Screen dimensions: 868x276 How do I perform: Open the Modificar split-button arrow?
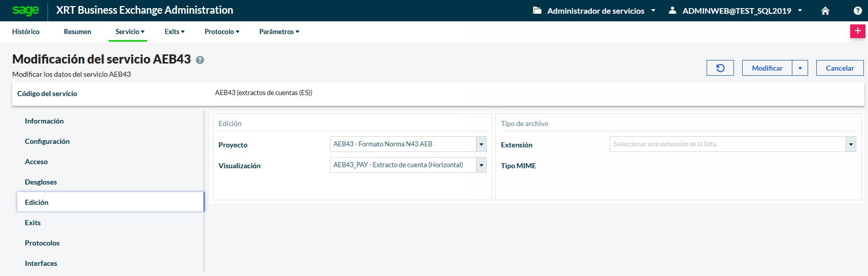tap(800, 68)
